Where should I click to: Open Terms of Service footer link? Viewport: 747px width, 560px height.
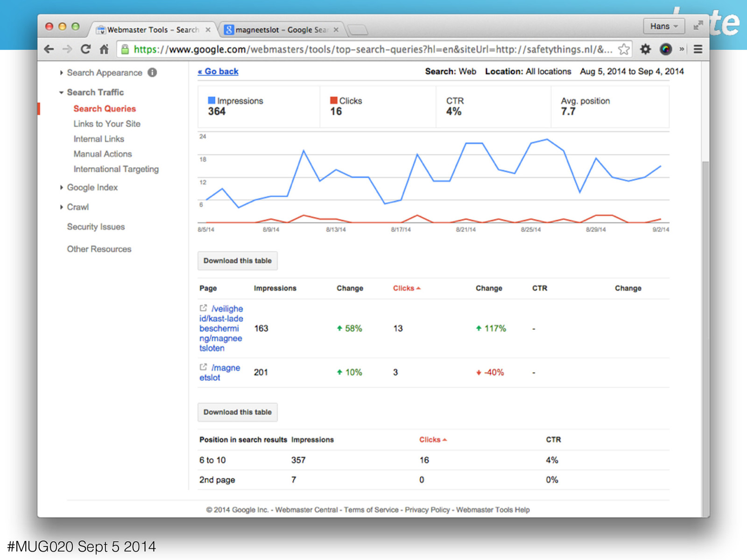(x=371, y=510)
